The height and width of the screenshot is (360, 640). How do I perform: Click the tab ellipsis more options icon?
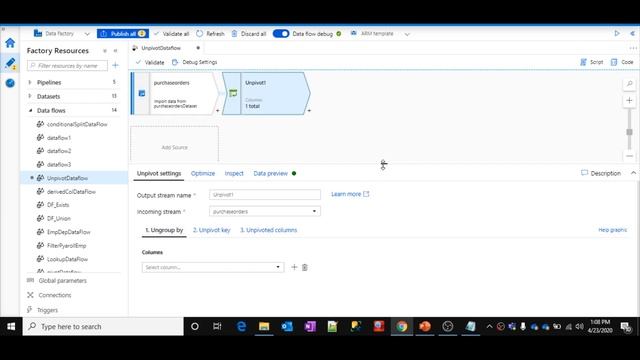tap(633, 48)
